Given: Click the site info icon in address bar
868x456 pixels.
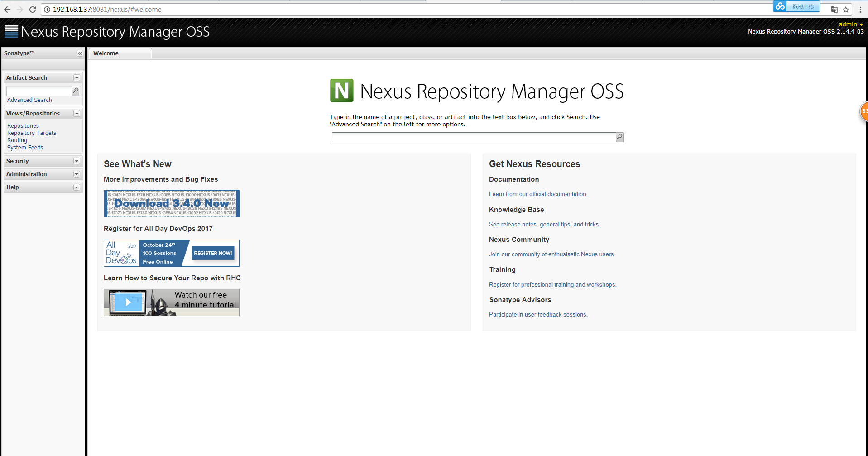Looking at the screenshot, I should [x=47, y=10].
